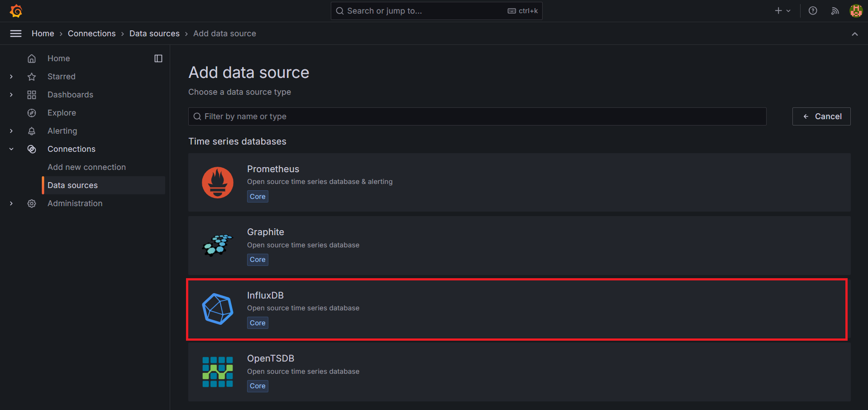Click the InfluxDB data source icon
868x410 pixels.
pos(218,309)
